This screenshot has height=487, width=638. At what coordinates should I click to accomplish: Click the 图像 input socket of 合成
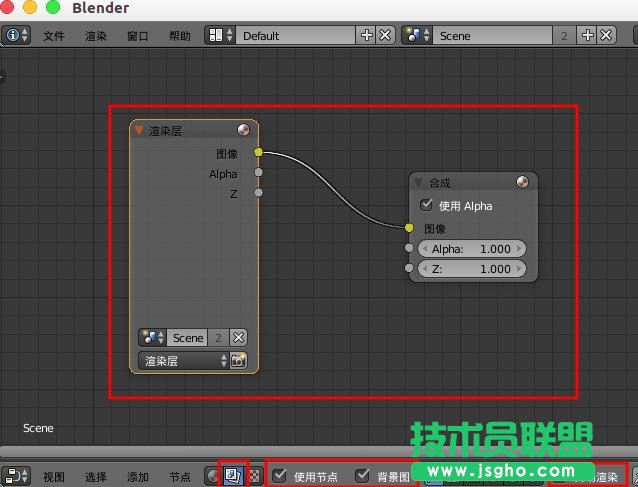(x=409, y=228)
